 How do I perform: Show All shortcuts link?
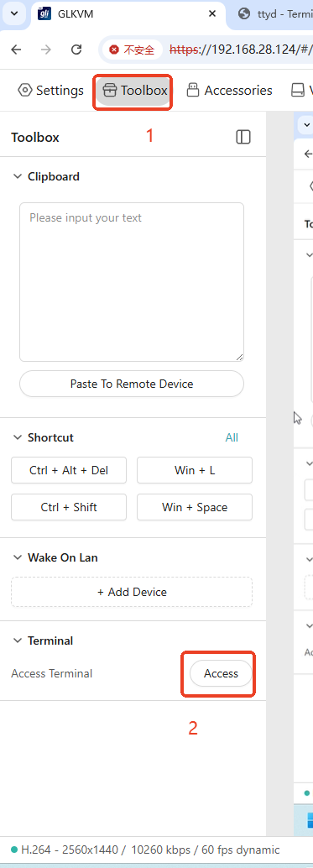pyautogui.click(x=232, y=437)
